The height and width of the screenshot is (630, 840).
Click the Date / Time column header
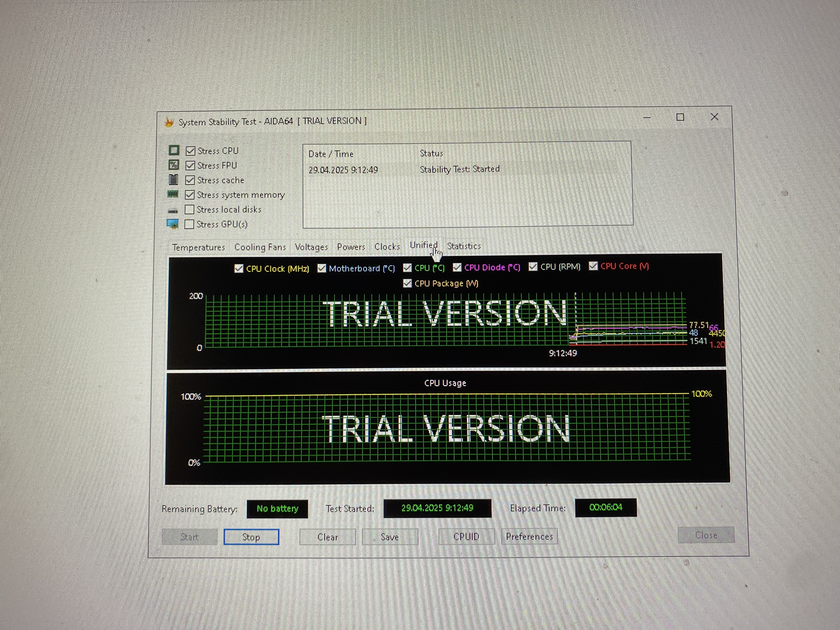click(331, 154)
